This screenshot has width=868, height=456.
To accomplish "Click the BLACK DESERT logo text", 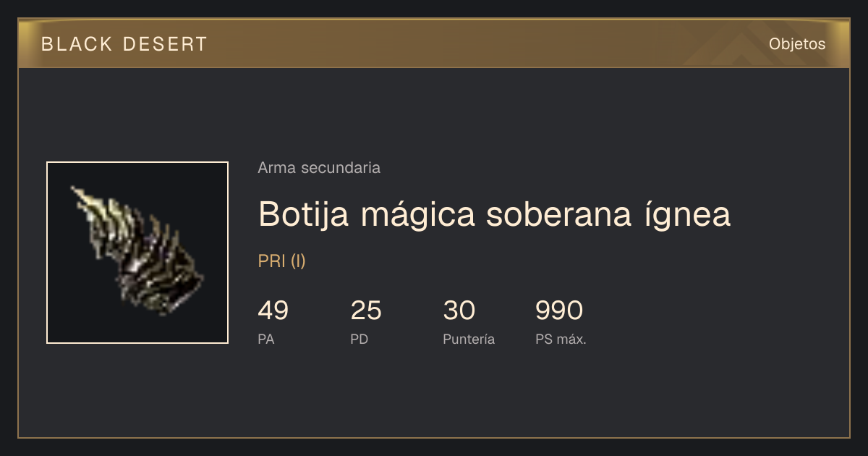I will click(124, 44).
